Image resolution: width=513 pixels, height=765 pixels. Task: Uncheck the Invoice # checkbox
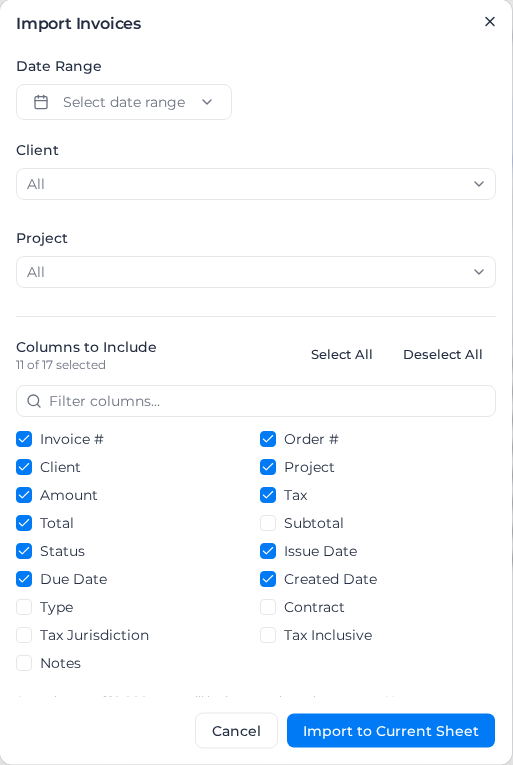coord(24,439)
